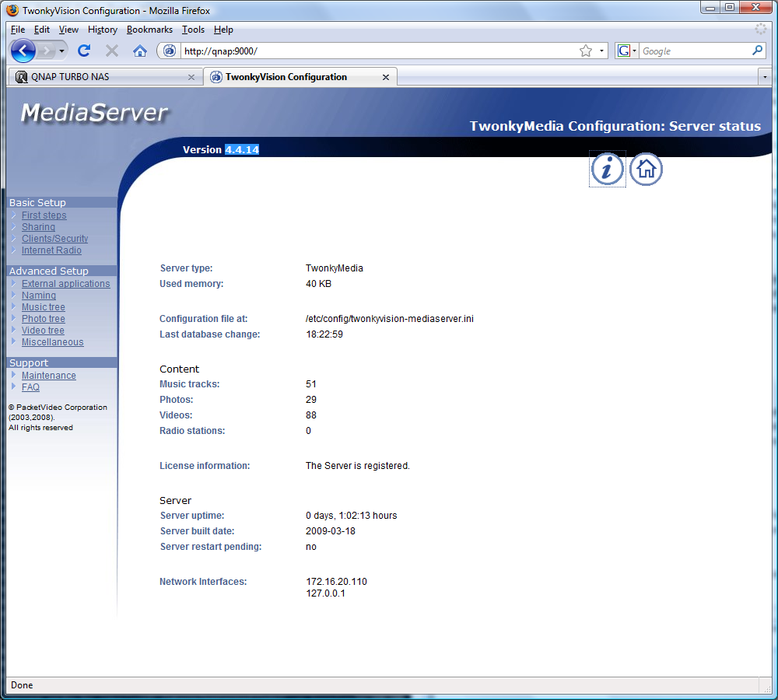This screenshot has height=700, width=778.
Task: Click the Server uptime value
Action: pyautogui.click(x=352, y=516)
